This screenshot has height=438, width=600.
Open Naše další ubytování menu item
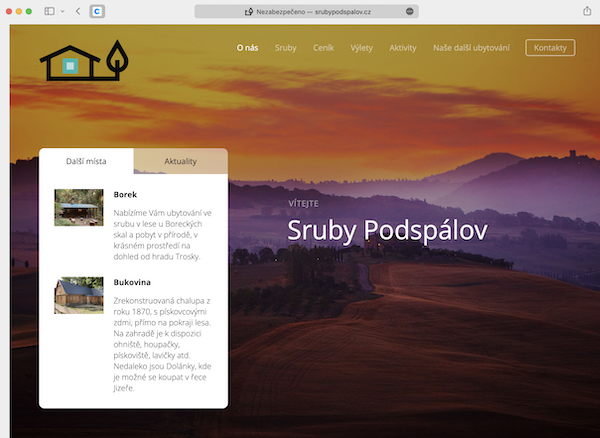(x=471, y=48)
